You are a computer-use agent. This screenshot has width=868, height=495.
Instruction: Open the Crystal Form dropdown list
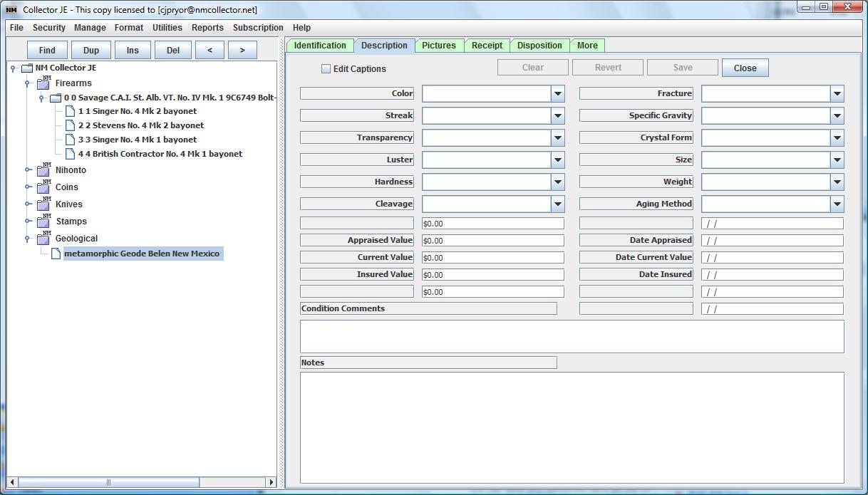[x=837, y=137]
